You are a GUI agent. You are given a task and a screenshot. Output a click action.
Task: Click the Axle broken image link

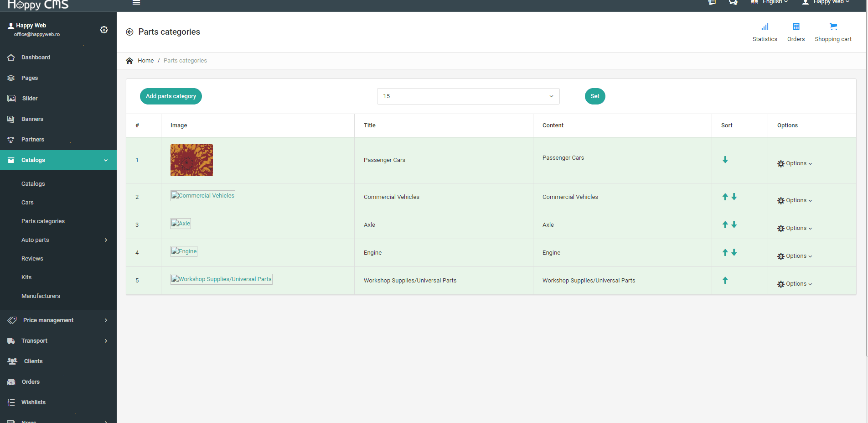click(x=181, y=224)
